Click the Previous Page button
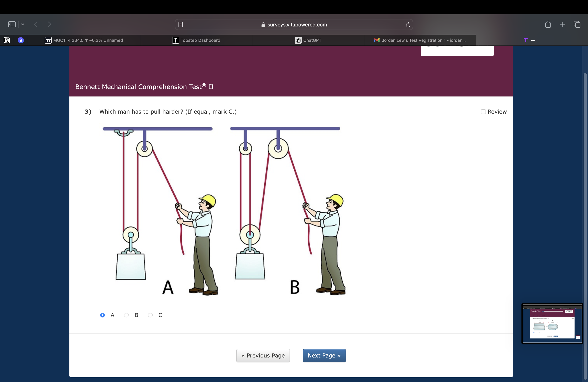This screenshot has width=588, height=382. pos(263,355)
